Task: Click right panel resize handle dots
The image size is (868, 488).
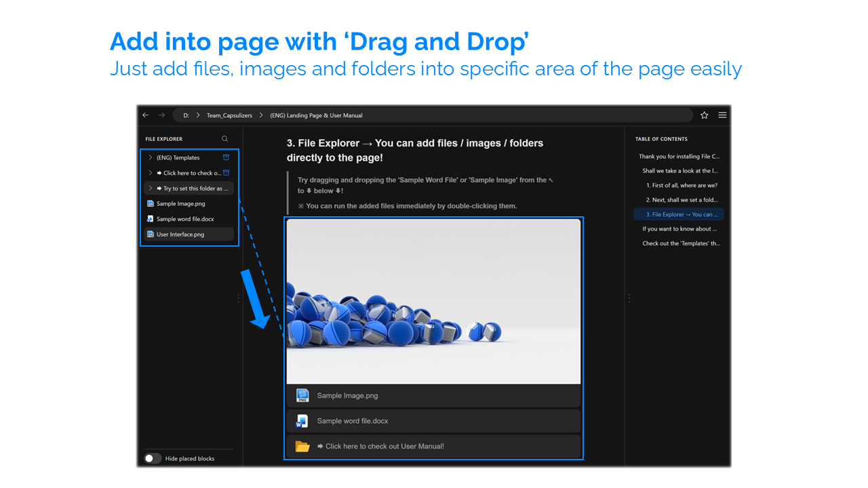Action: (x=629, y=298)
